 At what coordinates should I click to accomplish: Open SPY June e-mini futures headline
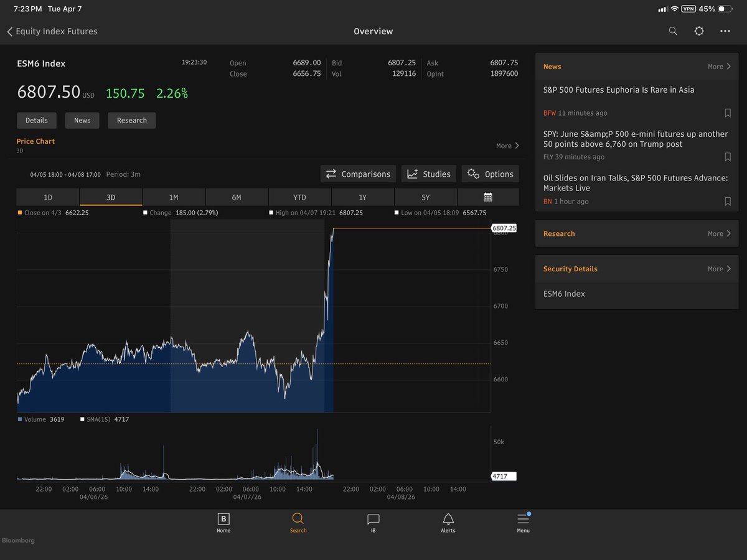(x=636, y=139)
